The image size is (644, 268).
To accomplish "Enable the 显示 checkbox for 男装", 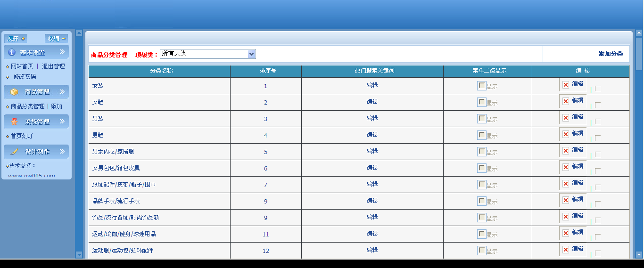I will tap(481, 118).
